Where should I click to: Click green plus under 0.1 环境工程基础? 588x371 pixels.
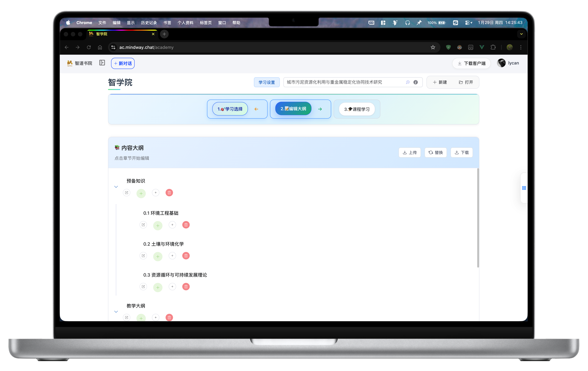[158, 226]
